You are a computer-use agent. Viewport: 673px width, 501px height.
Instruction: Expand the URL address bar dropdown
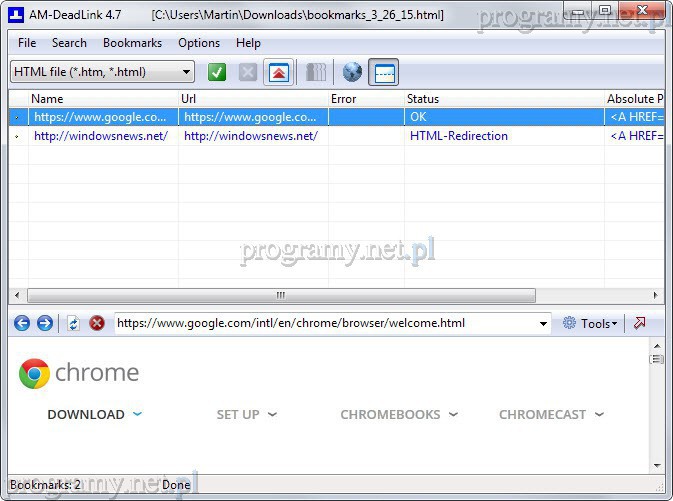coord(543,324)
